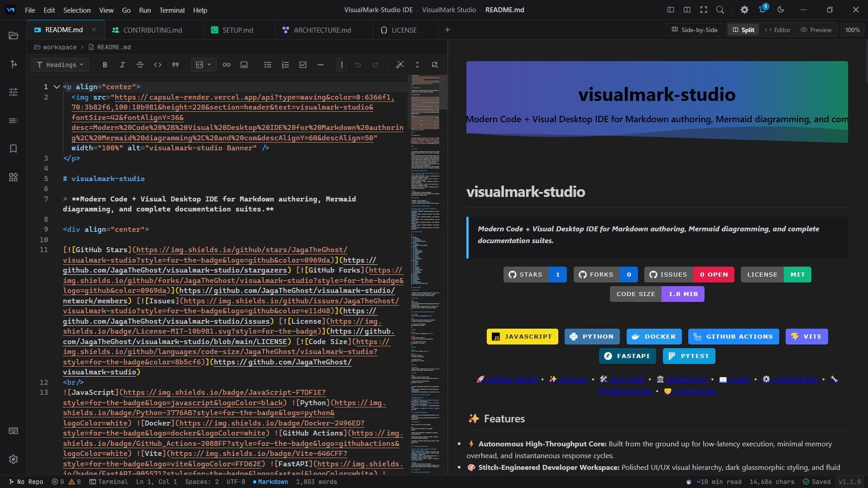Open the Terminal menu

coord(172,10)
